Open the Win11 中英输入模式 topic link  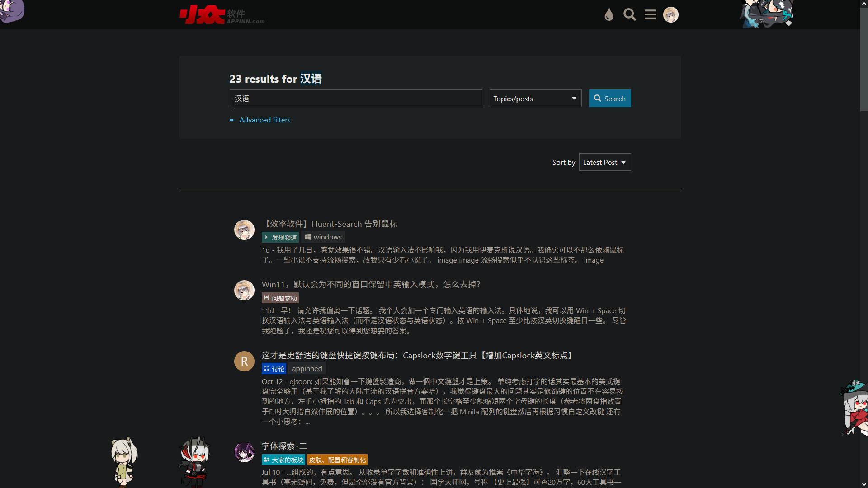(371, 285)
